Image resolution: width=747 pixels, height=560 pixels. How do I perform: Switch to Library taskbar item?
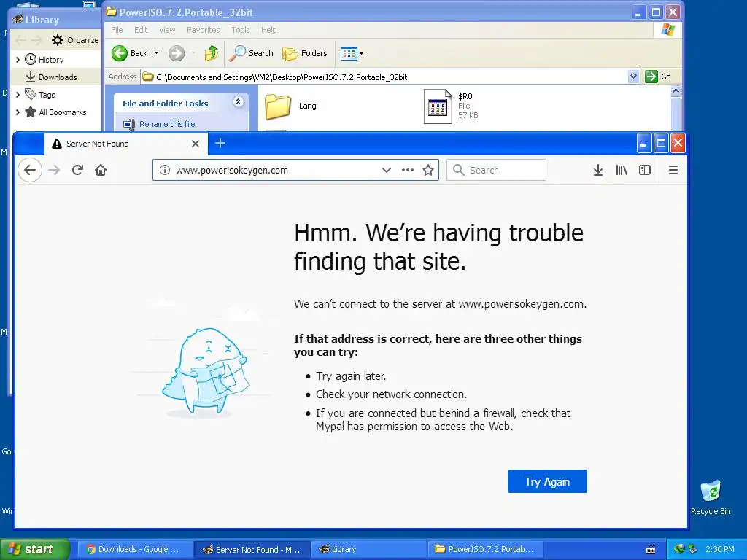(x=368, y=549)
